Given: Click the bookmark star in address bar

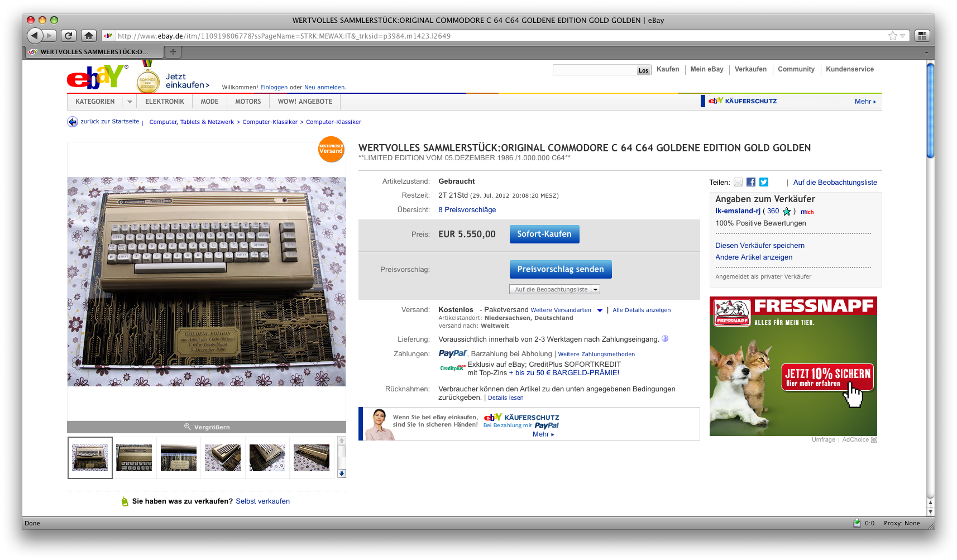Looking at the screenshot, I should pyautogui.click(x=892, y=36).
